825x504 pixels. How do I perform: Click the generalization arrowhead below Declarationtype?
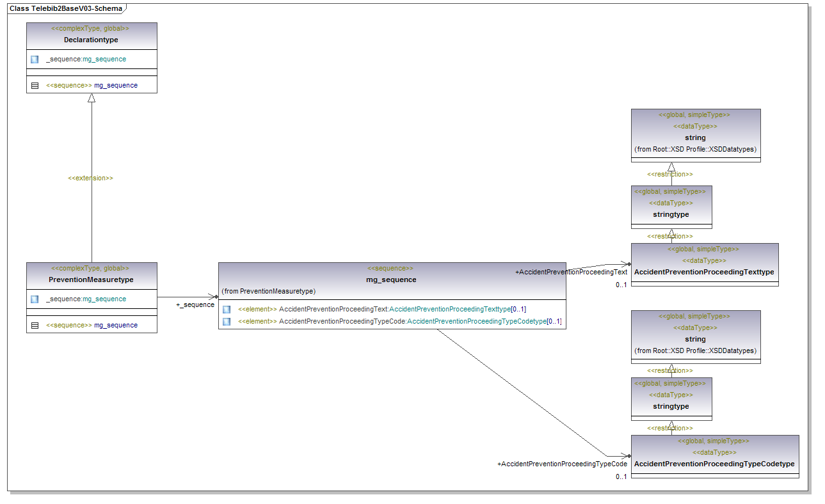[92, 98]
